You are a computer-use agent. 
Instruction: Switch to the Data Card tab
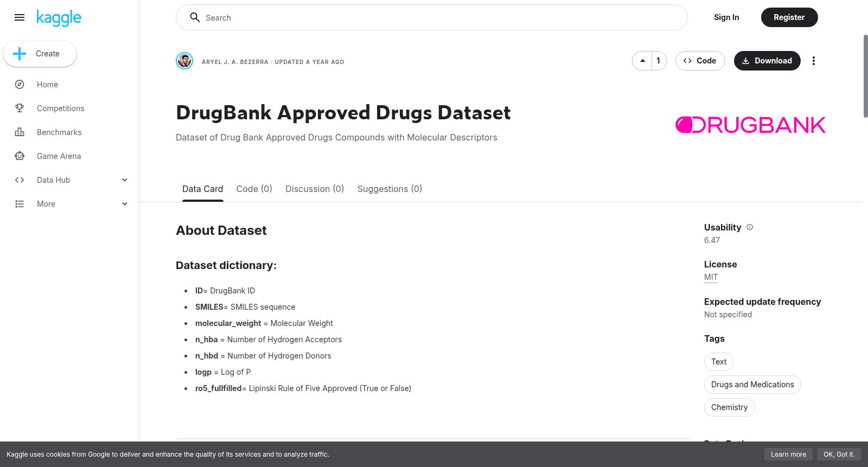(202, 189)
